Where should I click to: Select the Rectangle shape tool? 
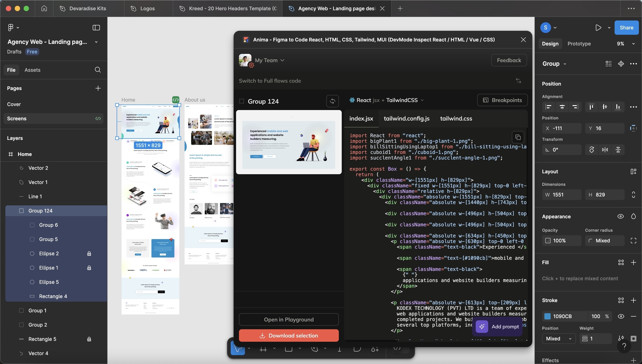click(289, 349)
